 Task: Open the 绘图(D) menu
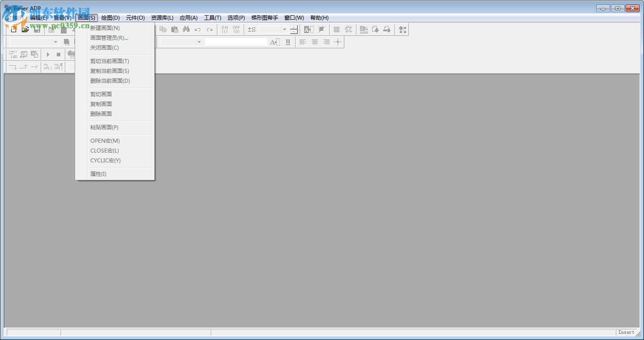click(x=110, y=18)
